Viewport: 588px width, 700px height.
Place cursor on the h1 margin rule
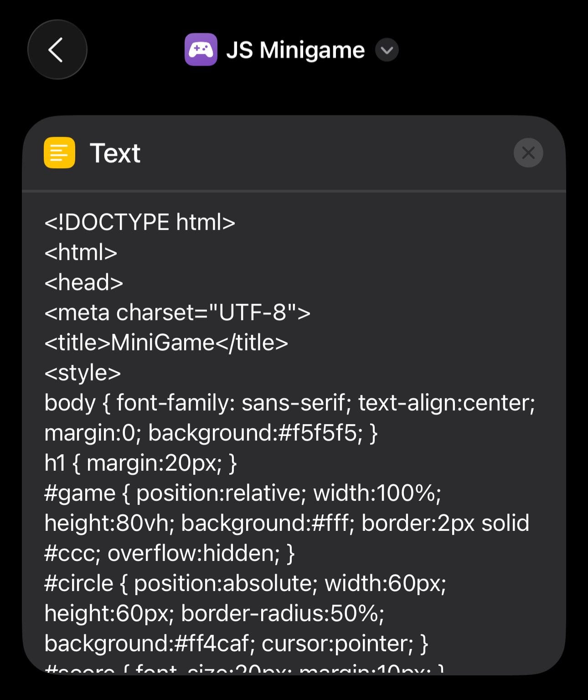click(x=140, y=463)
